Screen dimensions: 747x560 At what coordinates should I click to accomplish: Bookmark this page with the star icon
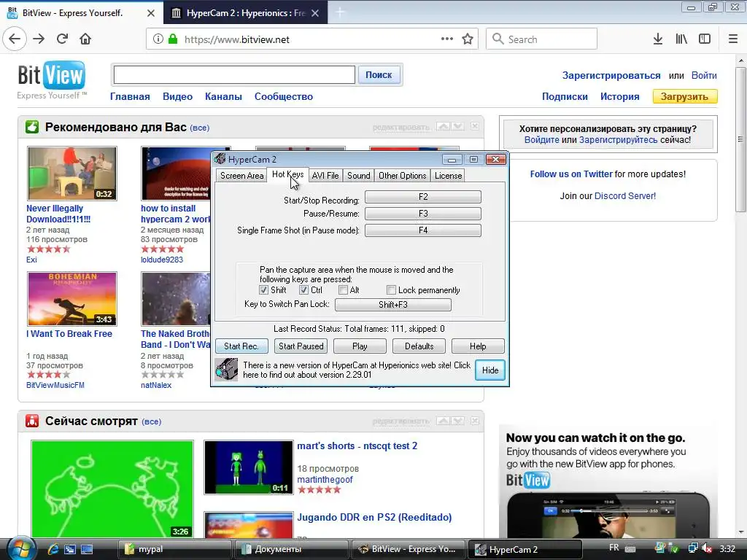click(x=468, y=39)
